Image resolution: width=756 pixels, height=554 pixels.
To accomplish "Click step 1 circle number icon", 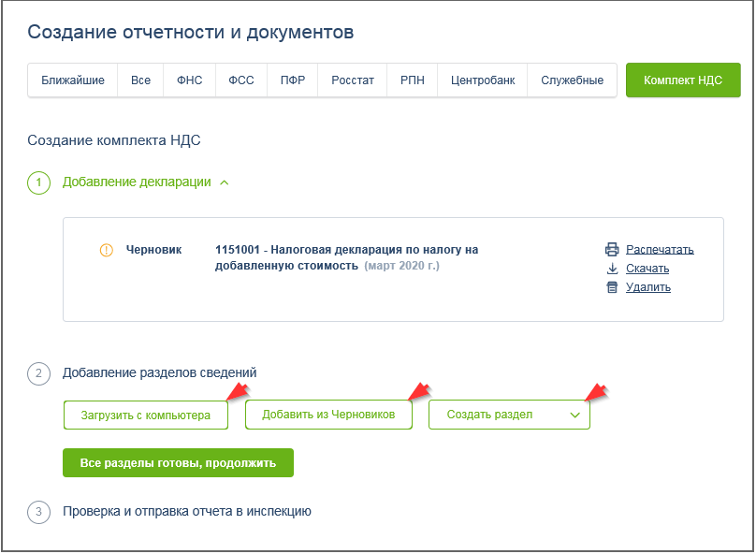I will click(38, 182).
